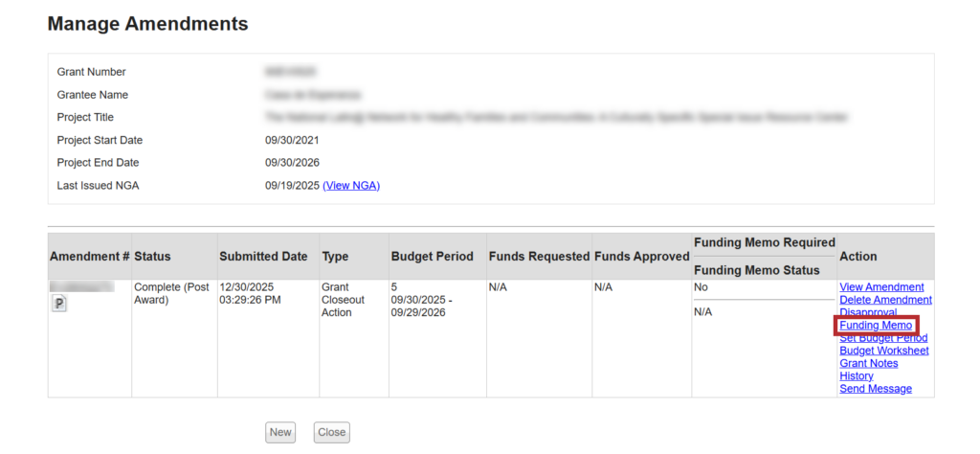The height and width of the screenshot is (454, 980).
Task: Open the Budget Worksheet link
Action: point(883,351)
